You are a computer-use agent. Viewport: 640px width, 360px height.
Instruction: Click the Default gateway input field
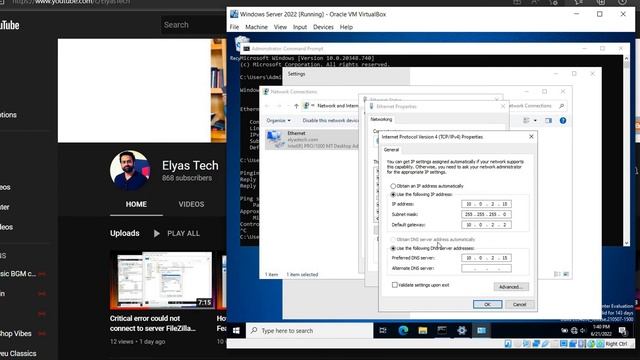pyautogui.click(x=486, y=225)
